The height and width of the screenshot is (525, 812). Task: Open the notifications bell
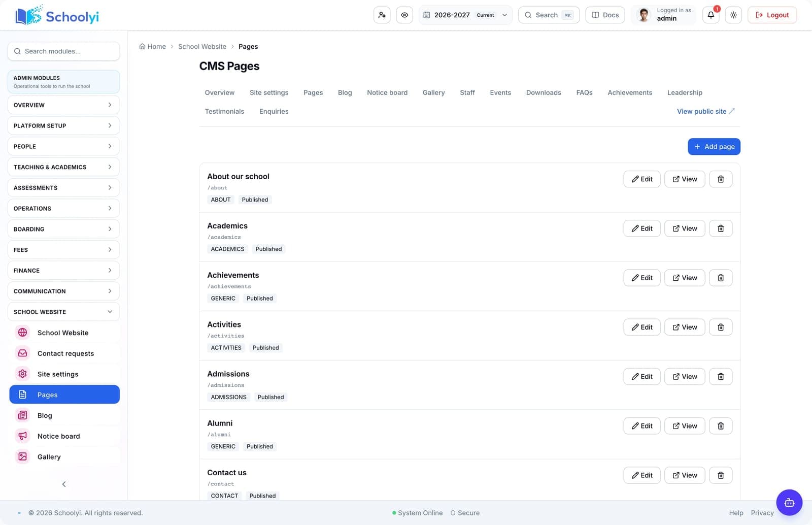tap(711, 15)
